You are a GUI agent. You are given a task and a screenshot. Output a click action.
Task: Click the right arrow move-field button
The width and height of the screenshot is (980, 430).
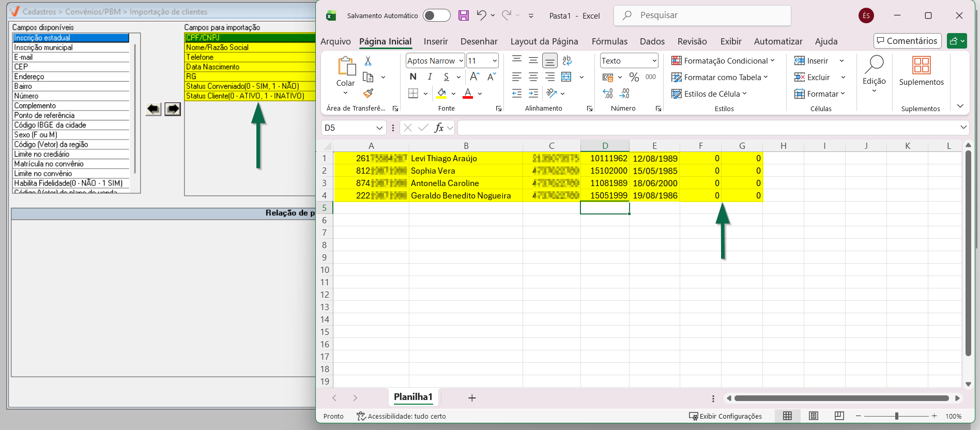[x=173, y=109]
